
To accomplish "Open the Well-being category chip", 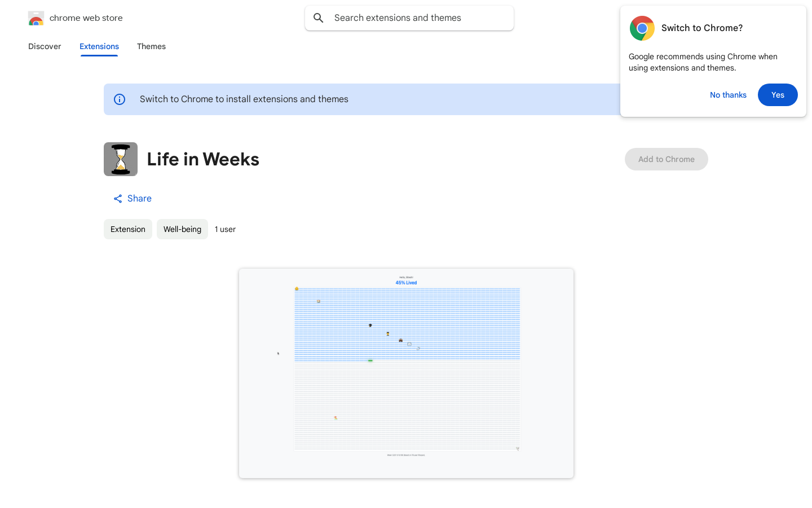I will pyautogui.click(x=182, y=229).
